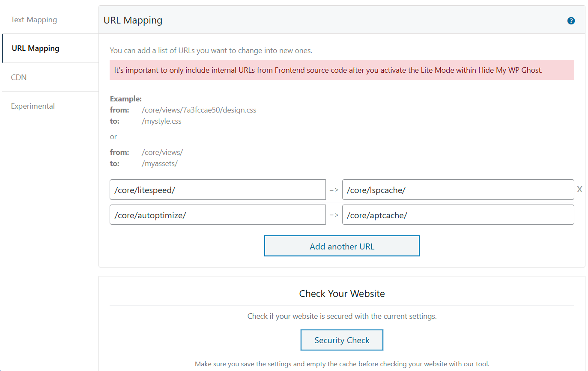The width and height of the screenshot is (588, 371).
Task: Select the URL Mapping sidebar tab
Action: [36, 48]
